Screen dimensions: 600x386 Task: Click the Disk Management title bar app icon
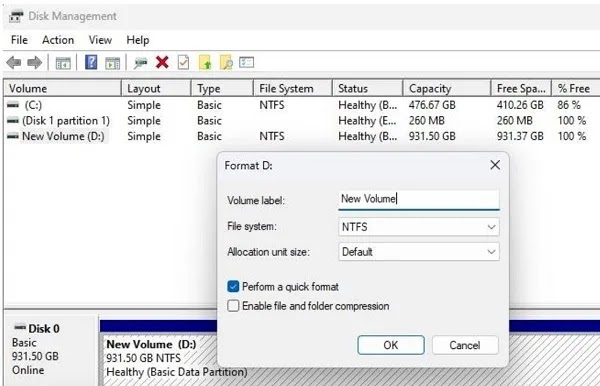16,16
